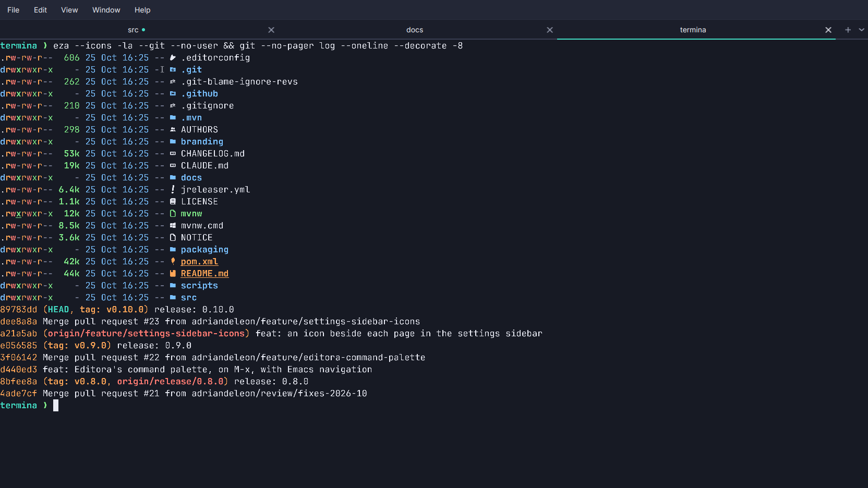Image resolution: width=868 pixels, height=488 pixels.
Task: Click commit hash 8bfee8a
Action: pos(19,382)
